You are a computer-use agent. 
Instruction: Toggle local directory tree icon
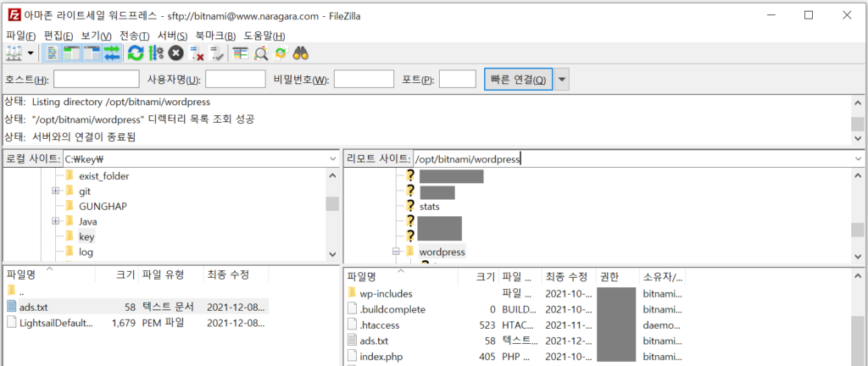[72, 53]
